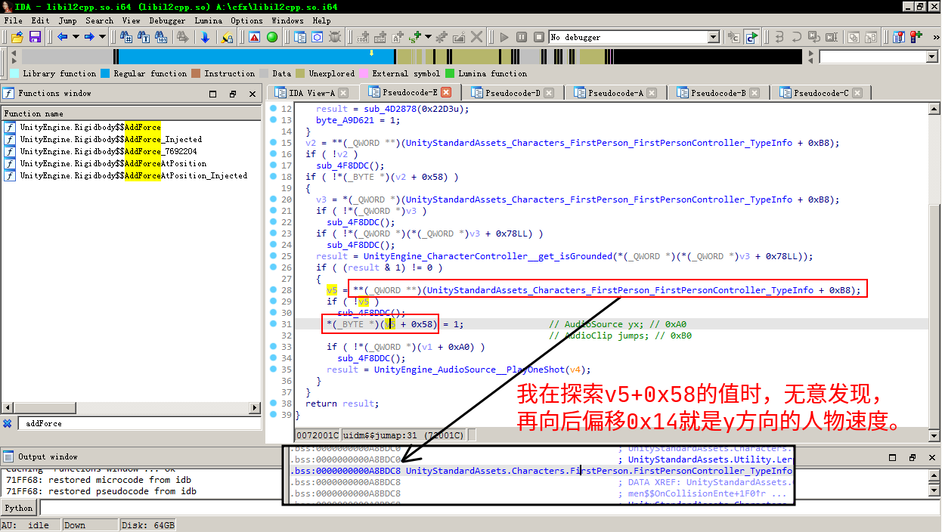Click the open-subviews window icon
Screen dimensions: 942x532
tap(300, 37)
